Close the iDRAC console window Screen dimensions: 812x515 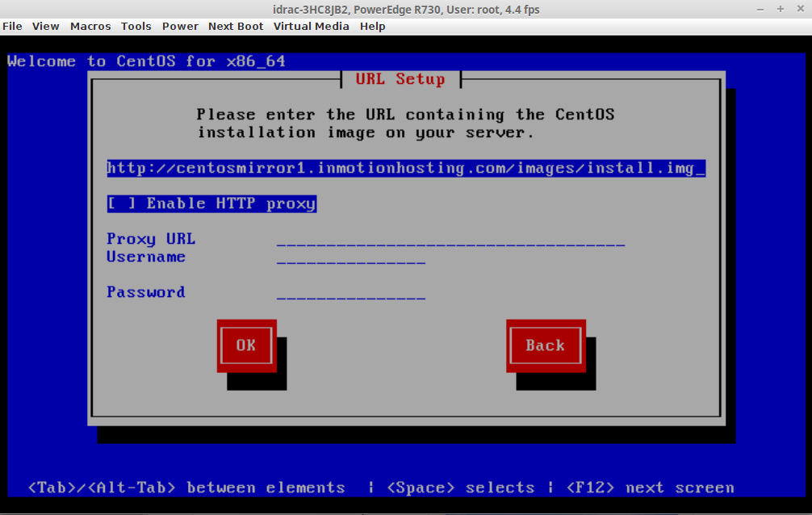(x=798, y=9)
